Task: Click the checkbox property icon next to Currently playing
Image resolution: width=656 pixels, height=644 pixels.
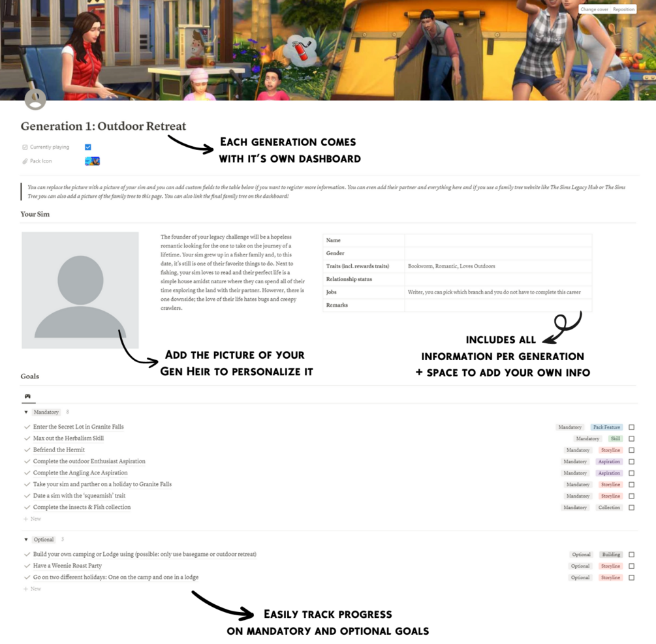Action: click(x=25, y=147)
